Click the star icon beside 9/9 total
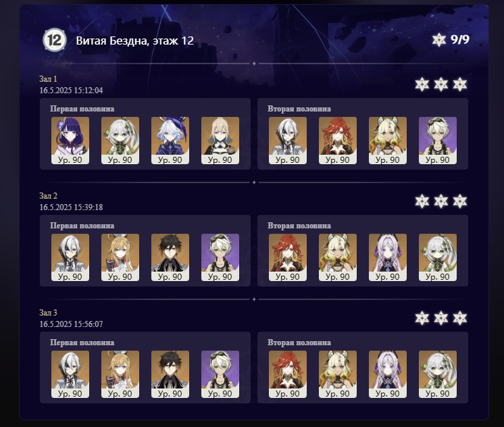 click(x=438, y=40)
